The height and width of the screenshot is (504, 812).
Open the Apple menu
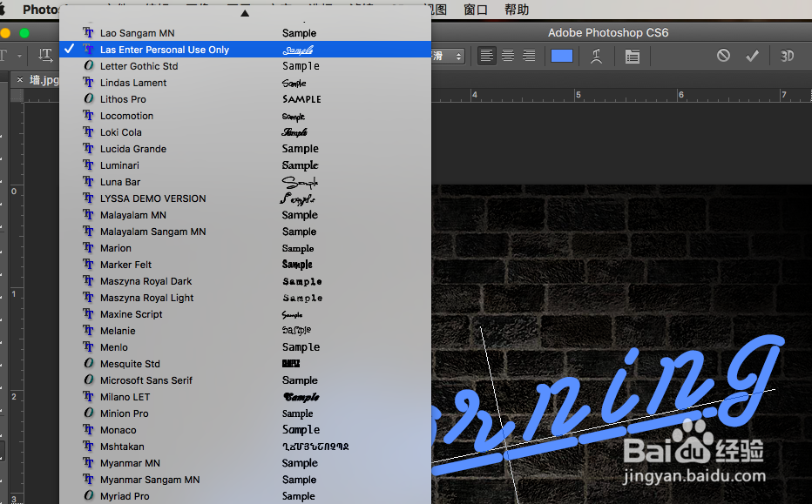click(x=3, y=10)
